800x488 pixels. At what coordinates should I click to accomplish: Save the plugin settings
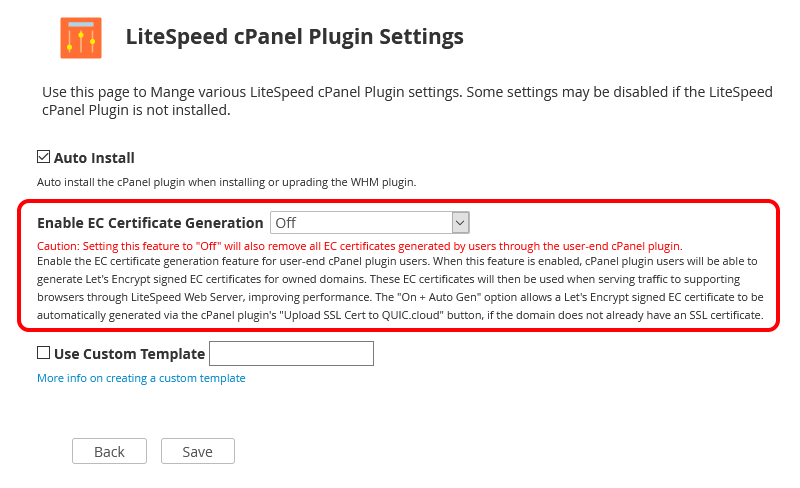[x=197, y=451]
